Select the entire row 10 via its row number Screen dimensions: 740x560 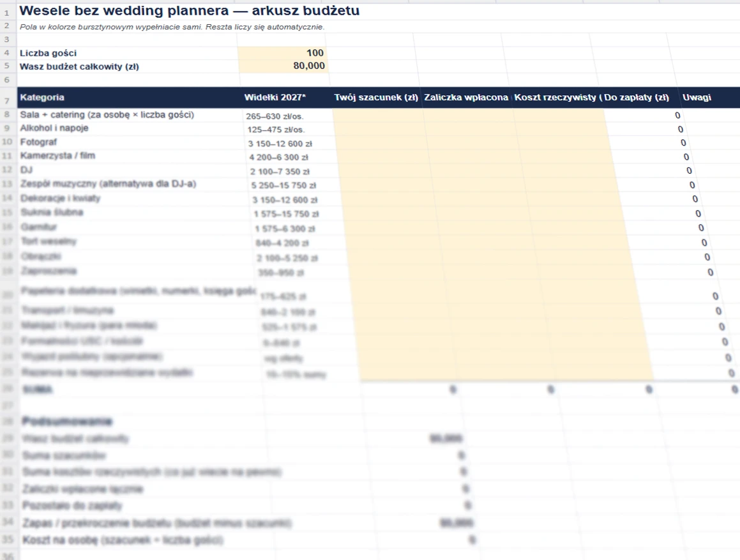(7, 142)
